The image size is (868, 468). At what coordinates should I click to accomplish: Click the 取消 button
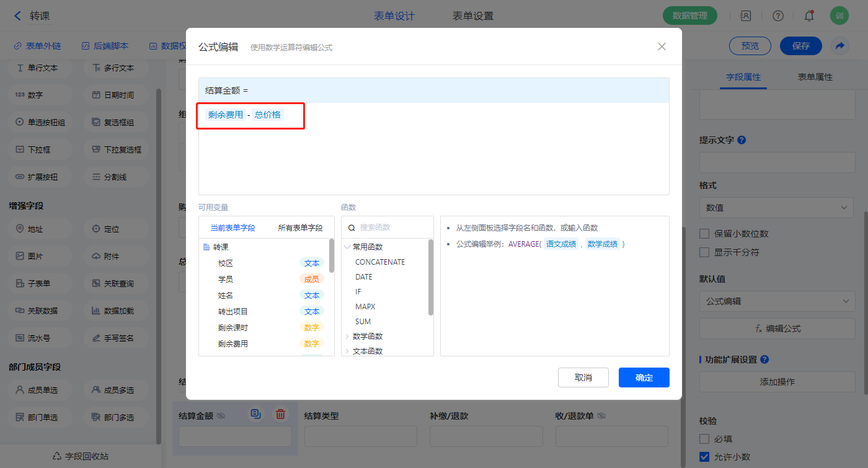pos(583,377)
